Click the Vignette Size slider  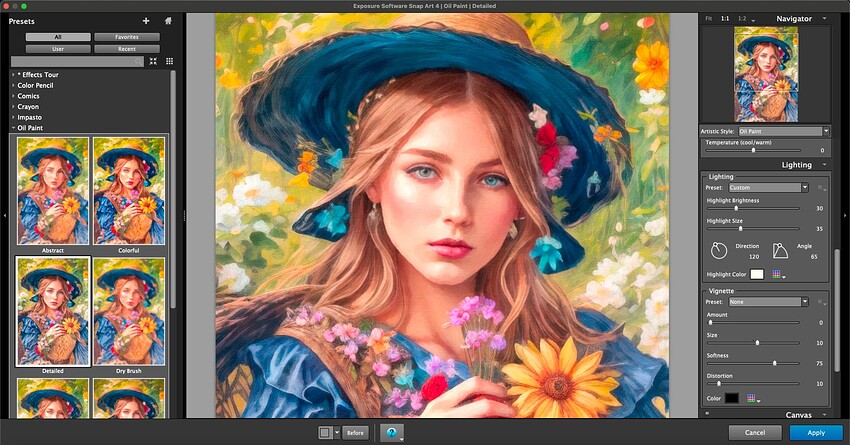(753, 343)
